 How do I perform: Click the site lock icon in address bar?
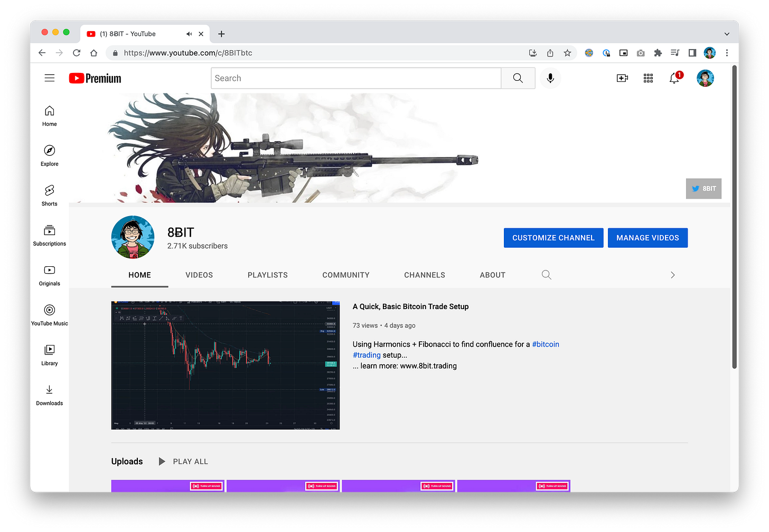[115, 53]
